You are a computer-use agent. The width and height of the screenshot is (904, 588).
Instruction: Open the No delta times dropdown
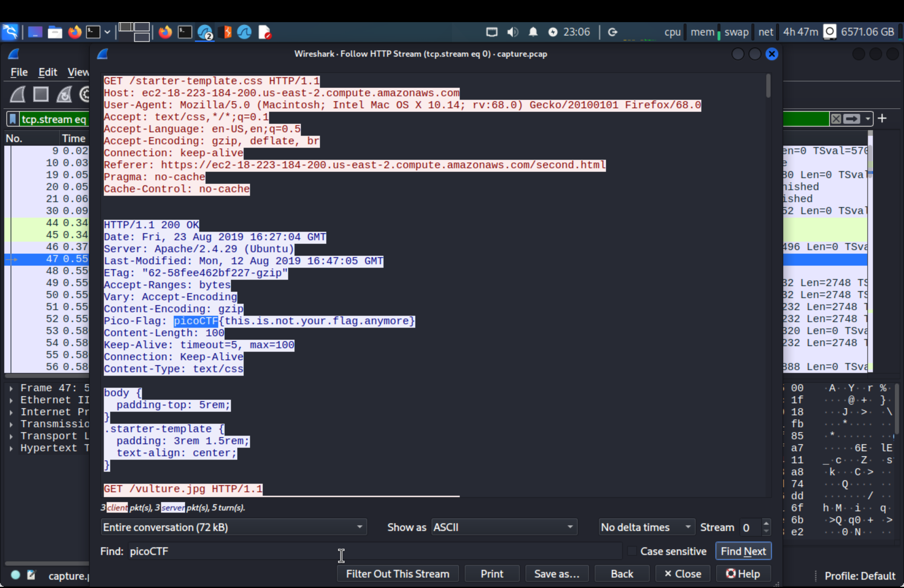(x=646, y=527)
